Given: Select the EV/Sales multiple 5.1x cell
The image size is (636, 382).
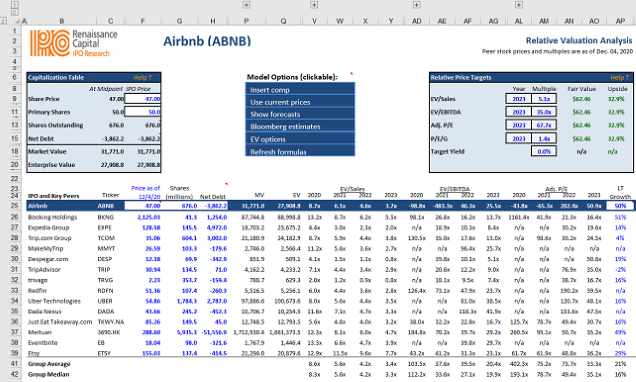Looking at the screenshot, I should (x=544, y=99).
